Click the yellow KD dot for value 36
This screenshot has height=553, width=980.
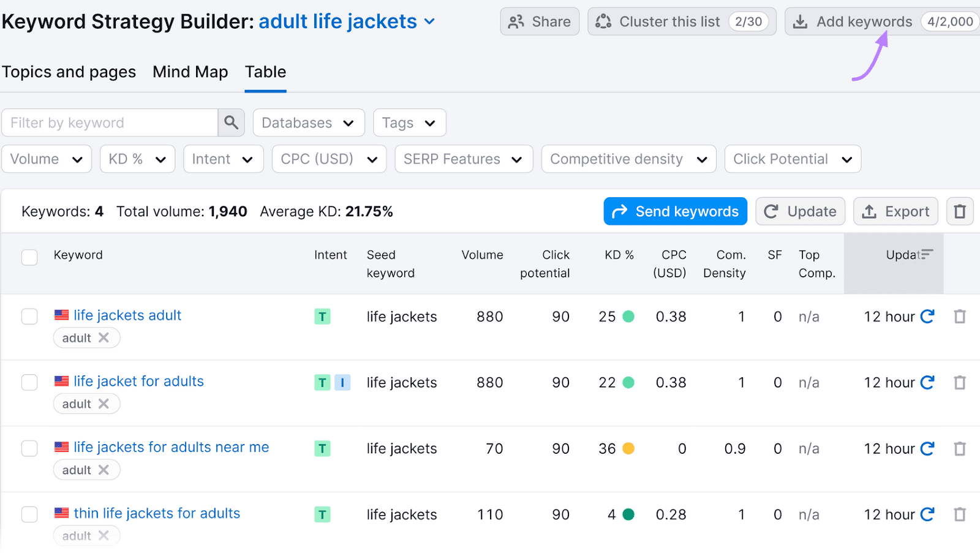coord(628,449)
